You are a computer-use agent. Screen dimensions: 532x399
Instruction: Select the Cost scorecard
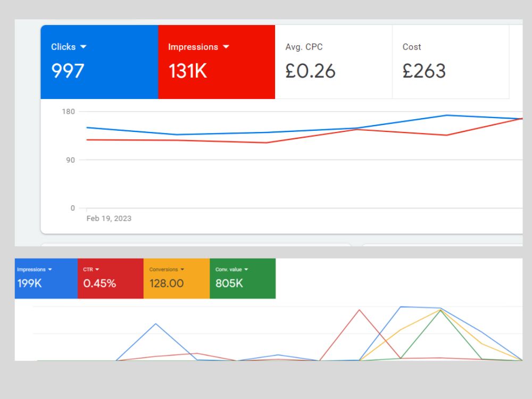[451, 62]
